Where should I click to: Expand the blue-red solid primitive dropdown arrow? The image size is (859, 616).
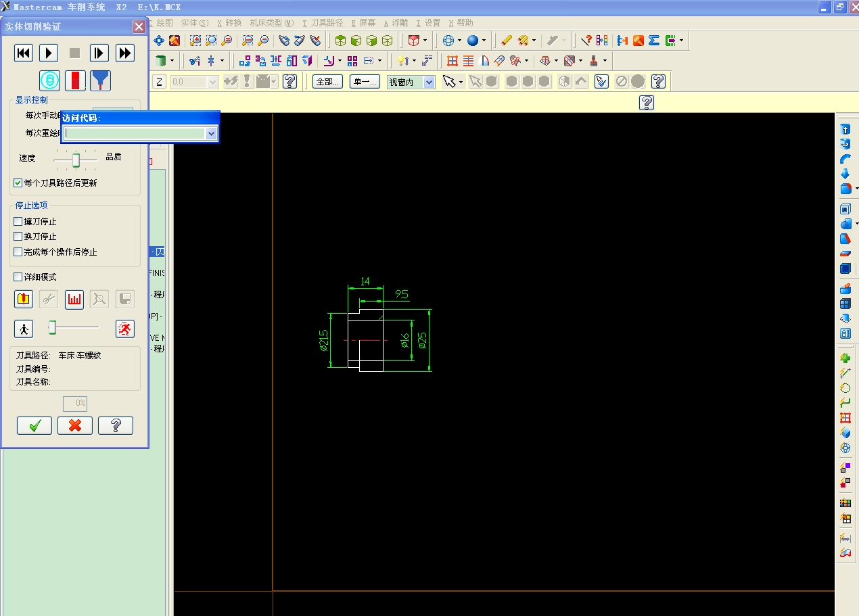[x=856, y=189]
